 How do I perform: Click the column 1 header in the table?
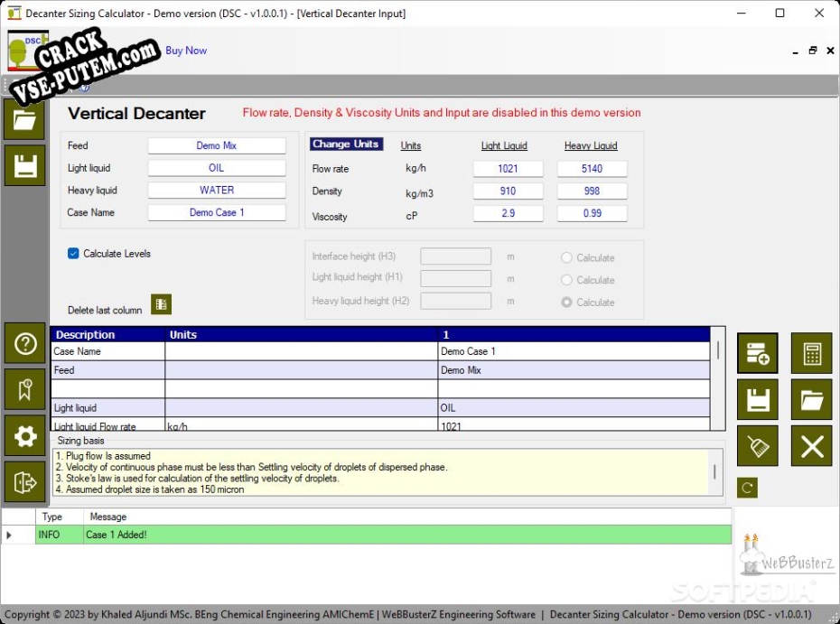pyautogui.click(x=574, y=334)
